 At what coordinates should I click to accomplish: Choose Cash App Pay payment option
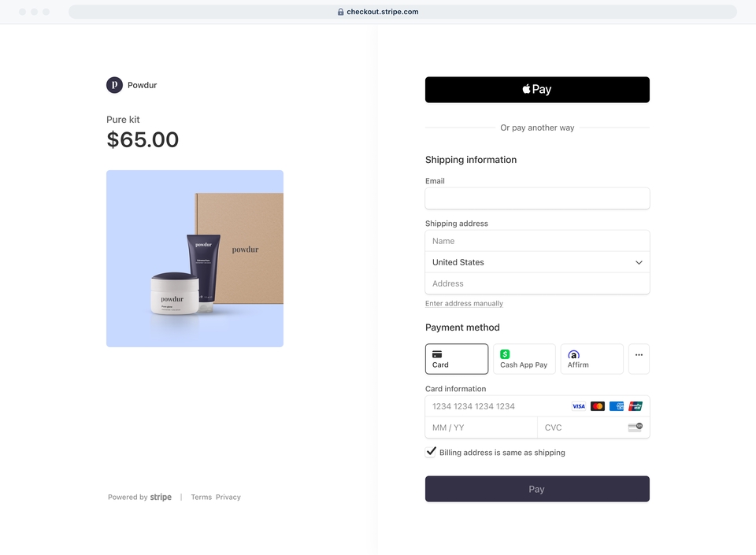[x=523, y=359]
